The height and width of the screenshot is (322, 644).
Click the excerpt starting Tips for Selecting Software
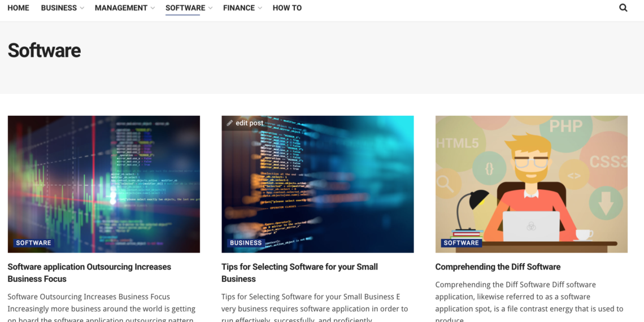click(x=315, y=308)
